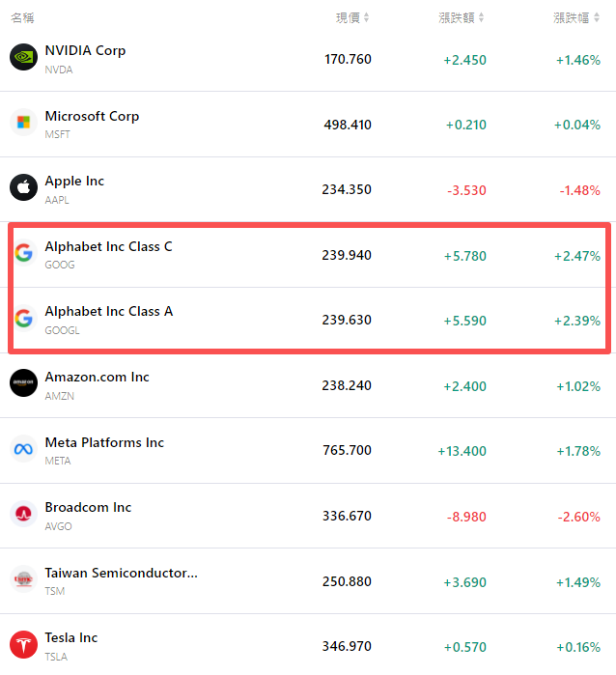Viewport: 616px width, 675px height.
Task: Click the Microsoft logo icon
Action: pos(23,123)
